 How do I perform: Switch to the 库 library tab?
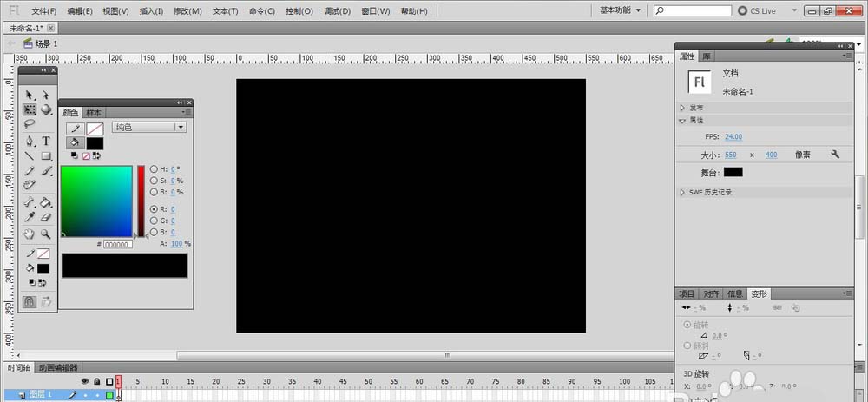coord(707,56)
